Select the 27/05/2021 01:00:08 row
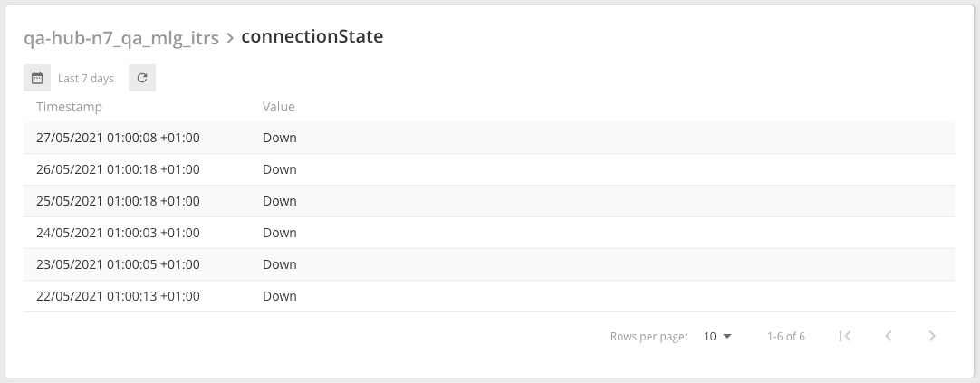 point(489,138)
